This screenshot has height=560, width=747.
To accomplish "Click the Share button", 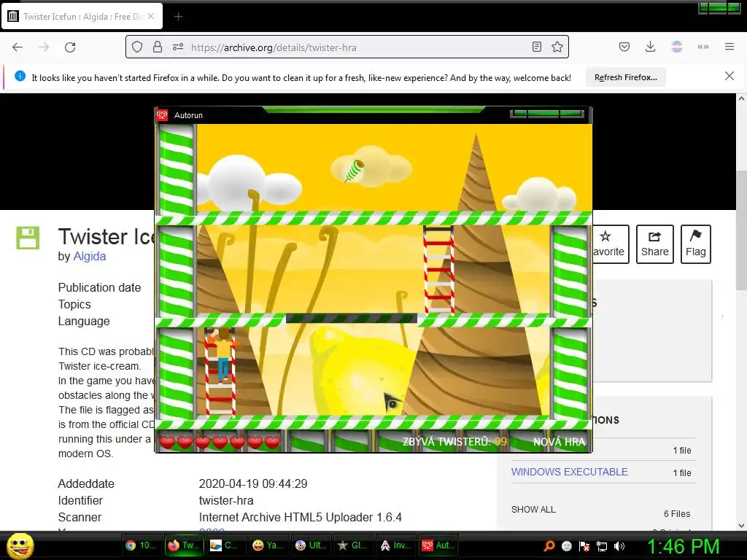I will (654, 244).
